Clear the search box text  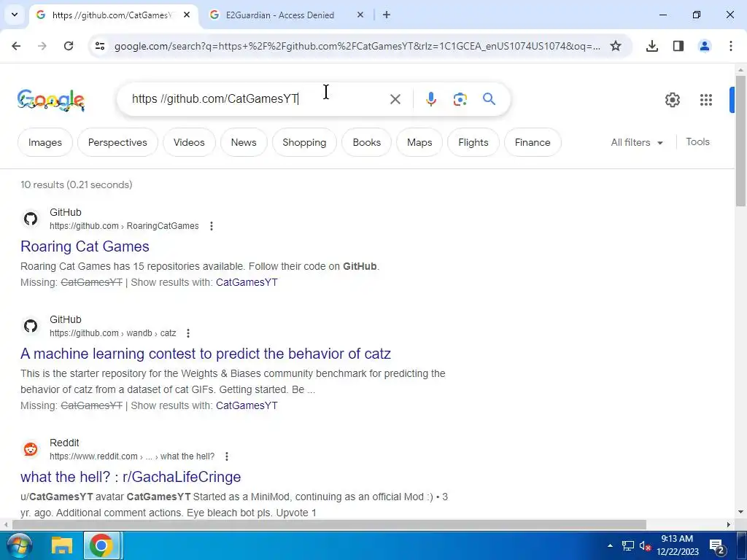pyautogui.click(x=395, y=99)
